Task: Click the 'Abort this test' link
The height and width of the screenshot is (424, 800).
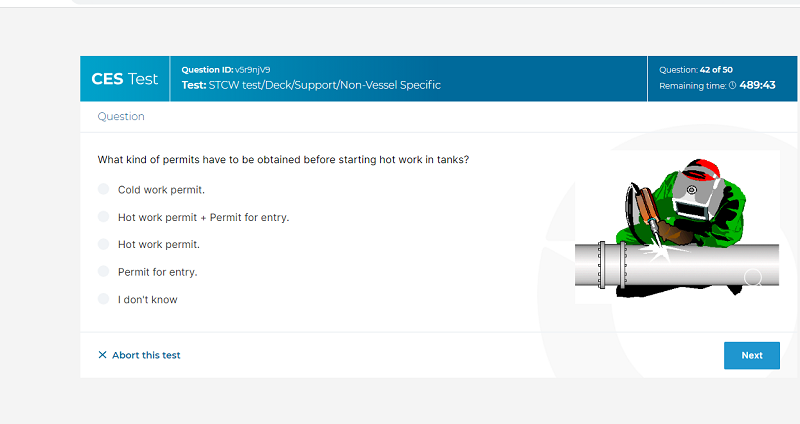Action: tap(146, 355)
